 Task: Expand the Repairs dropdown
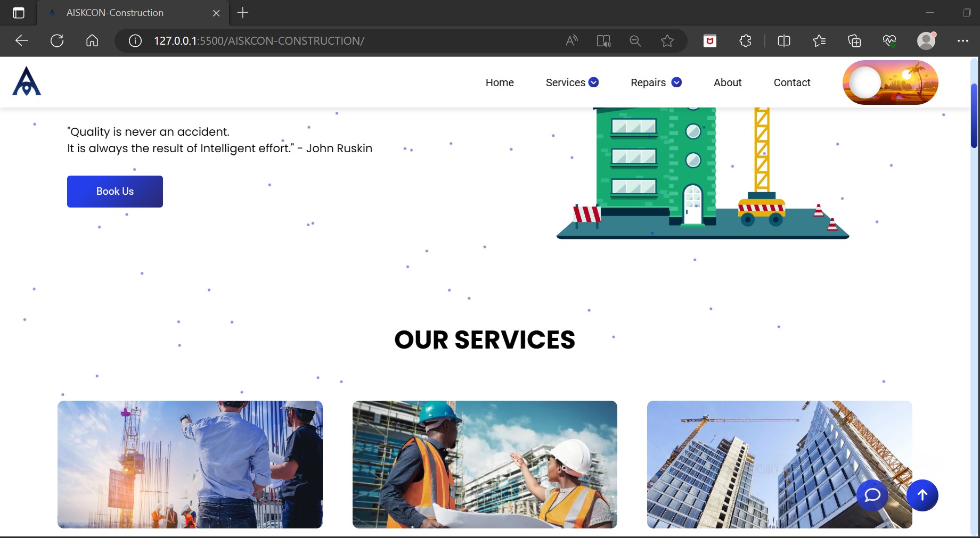pos(656,82)
